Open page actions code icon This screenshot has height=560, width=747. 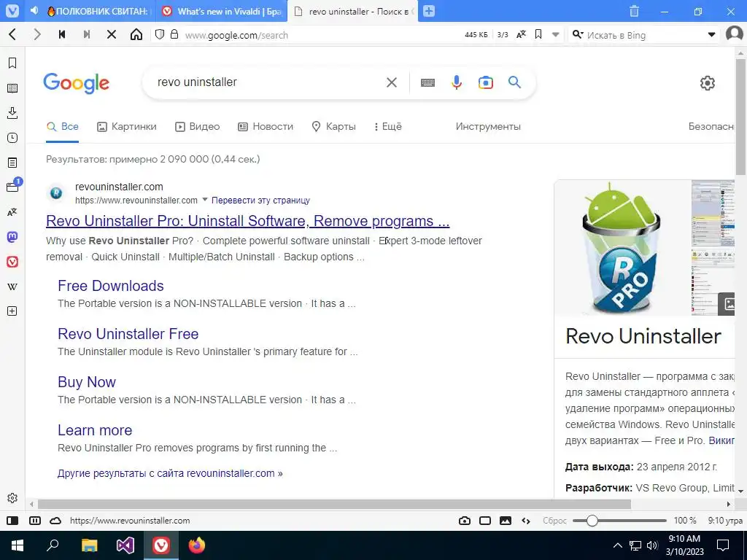click(526, 521)
